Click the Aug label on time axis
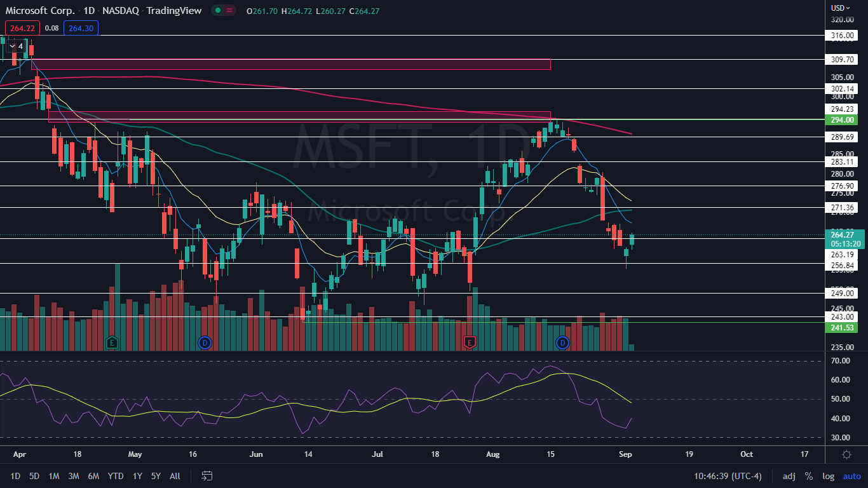868x488 pixels. click(x=493, y=454)
